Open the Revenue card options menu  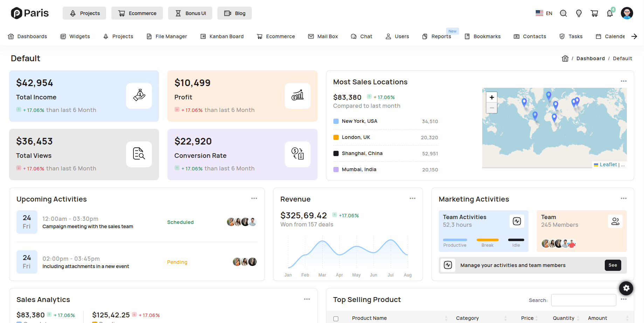point(413,198)
